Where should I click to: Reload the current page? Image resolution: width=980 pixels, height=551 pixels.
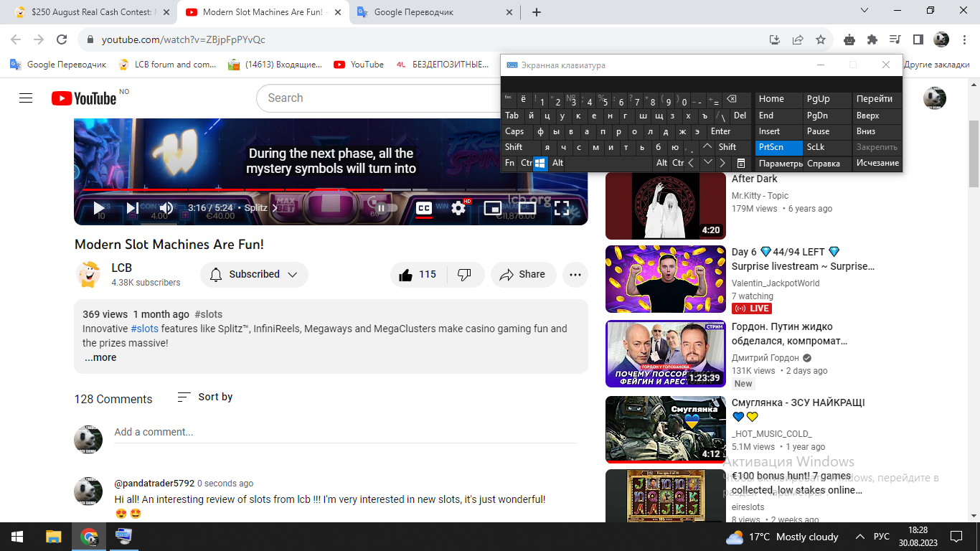(x=62, y=39)
